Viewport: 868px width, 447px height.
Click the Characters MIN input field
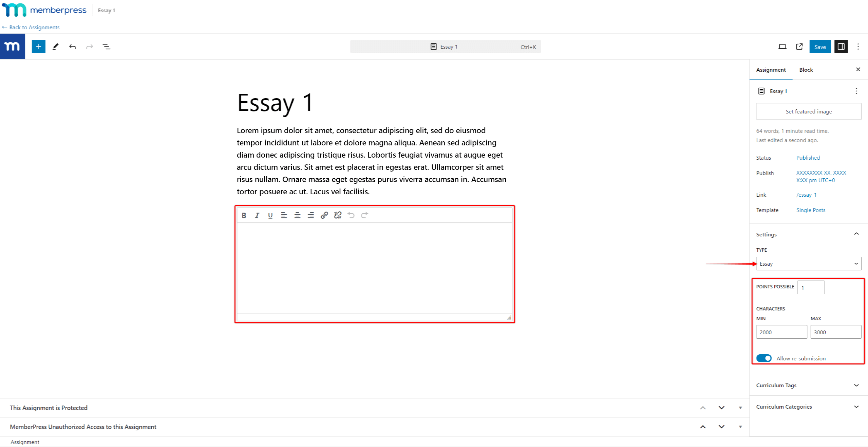pyautogui.click(x=781, y=332)
